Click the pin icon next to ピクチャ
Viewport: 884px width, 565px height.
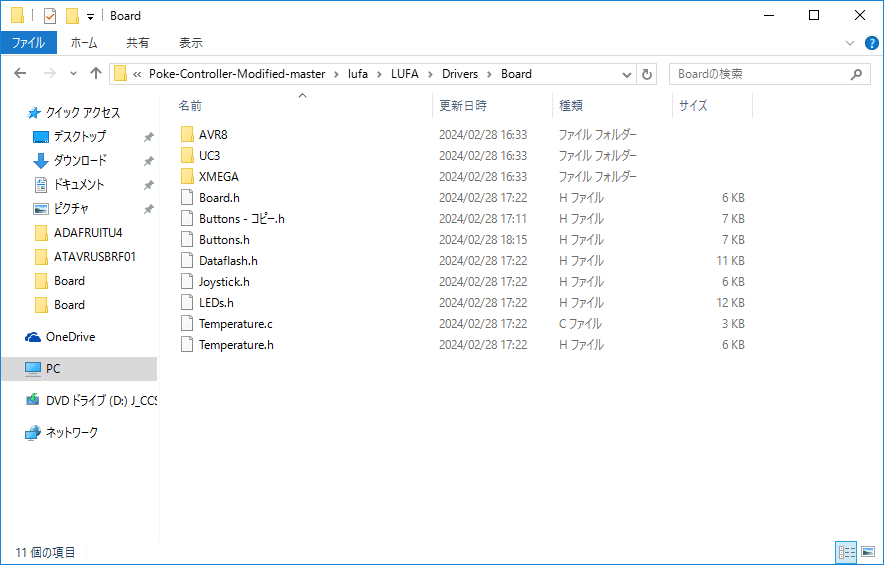click(x=148, y=209)
